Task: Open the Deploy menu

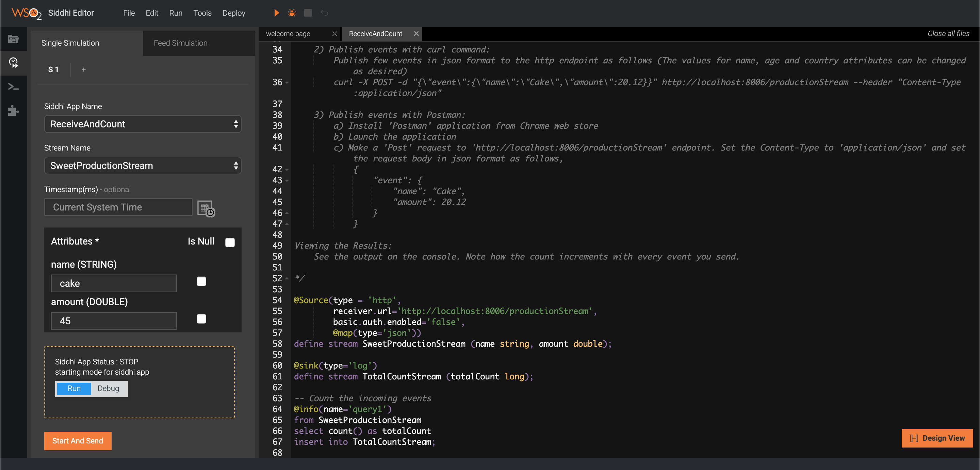Action: point(233,13)
